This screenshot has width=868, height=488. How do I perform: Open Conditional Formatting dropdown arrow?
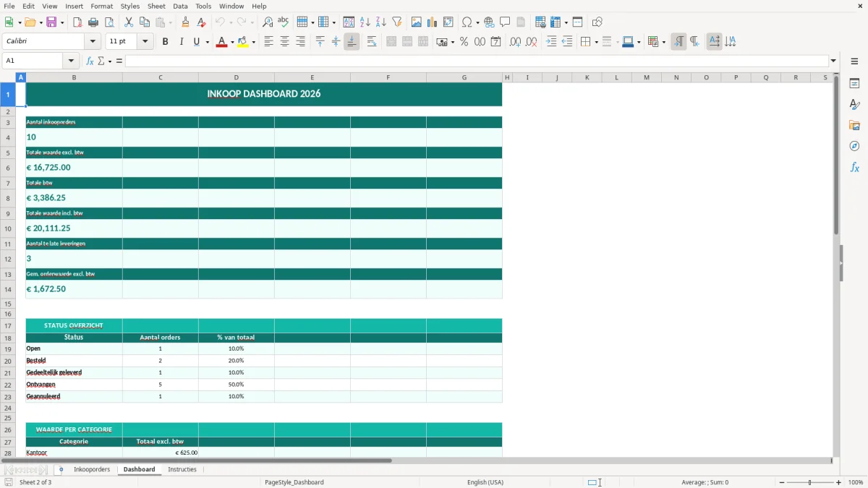point(663,42)
